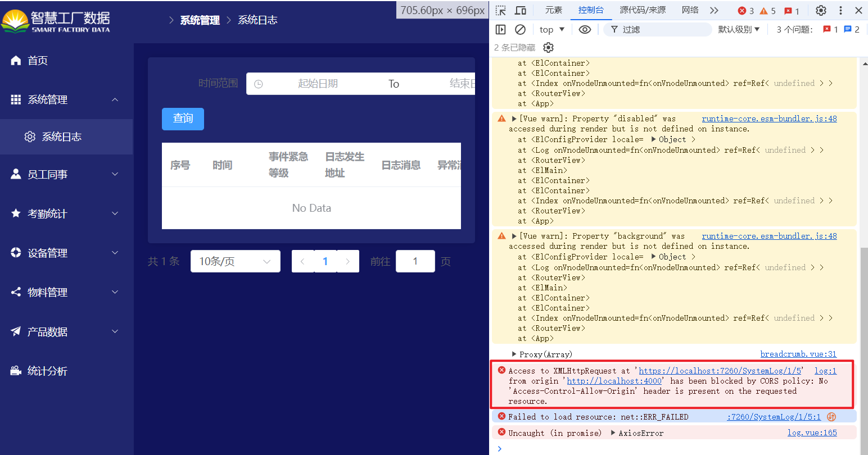Click the 统计分析 camera icon

click(x=16, y=371)
